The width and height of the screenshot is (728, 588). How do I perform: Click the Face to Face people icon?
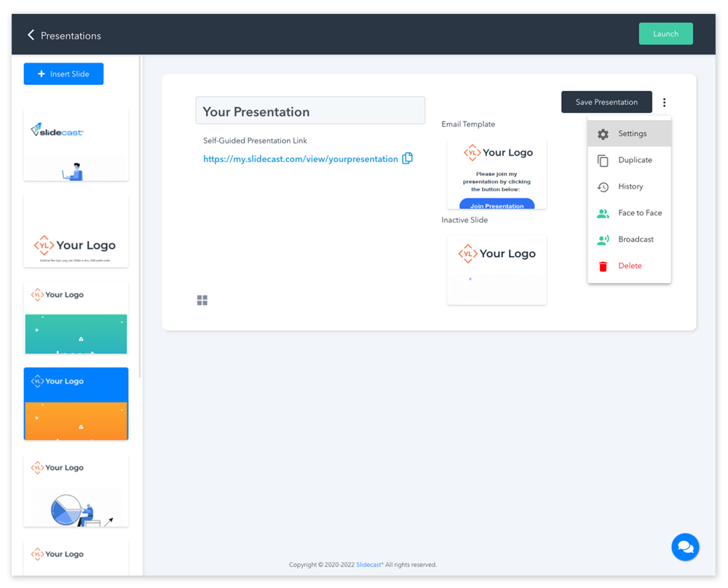point(603,213)
